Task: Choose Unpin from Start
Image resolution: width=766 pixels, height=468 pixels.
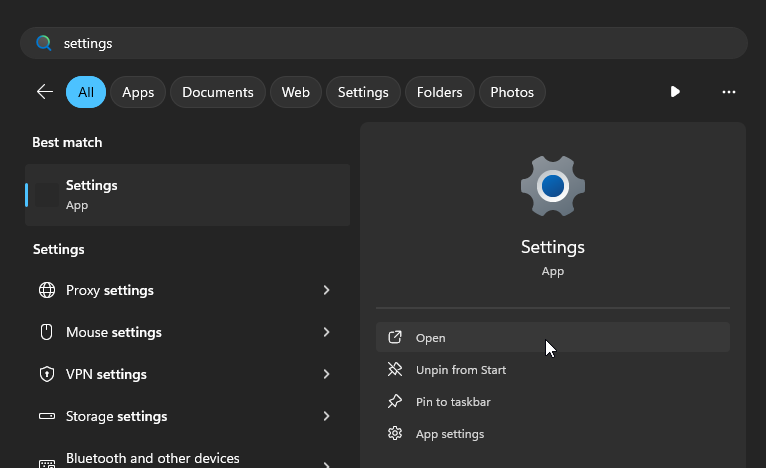Action: click(460, 370)
